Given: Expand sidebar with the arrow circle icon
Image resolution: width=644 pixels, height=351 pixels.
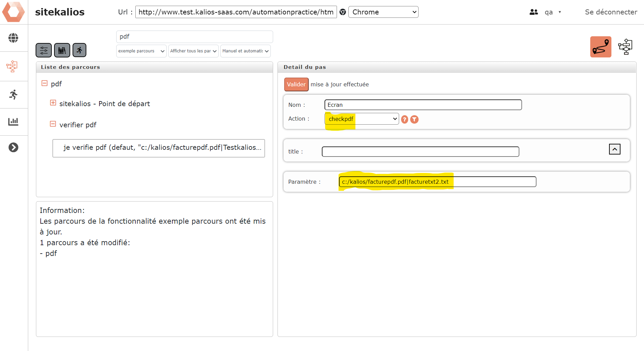Looking at the screenshot, I should [x=13, y=147].
